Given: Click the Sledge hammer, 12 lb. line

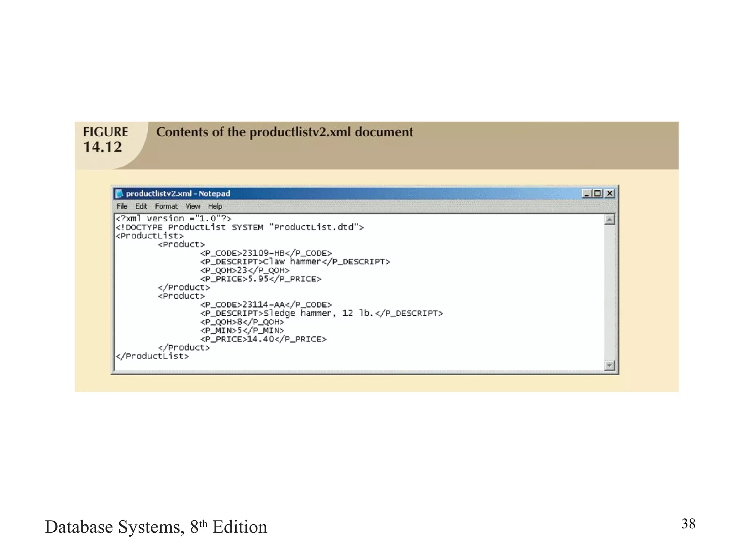Looking at the screenshot, I should (322, 314).
